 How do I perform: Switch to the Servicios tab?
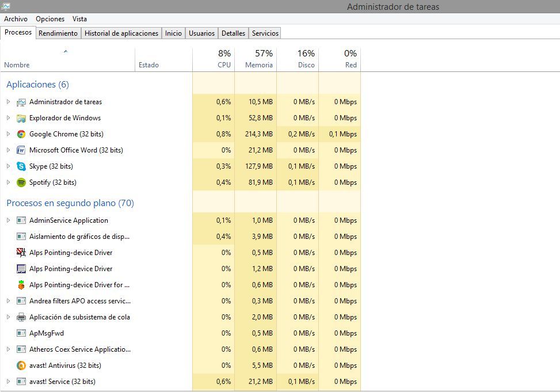click(x=265, y=33)
